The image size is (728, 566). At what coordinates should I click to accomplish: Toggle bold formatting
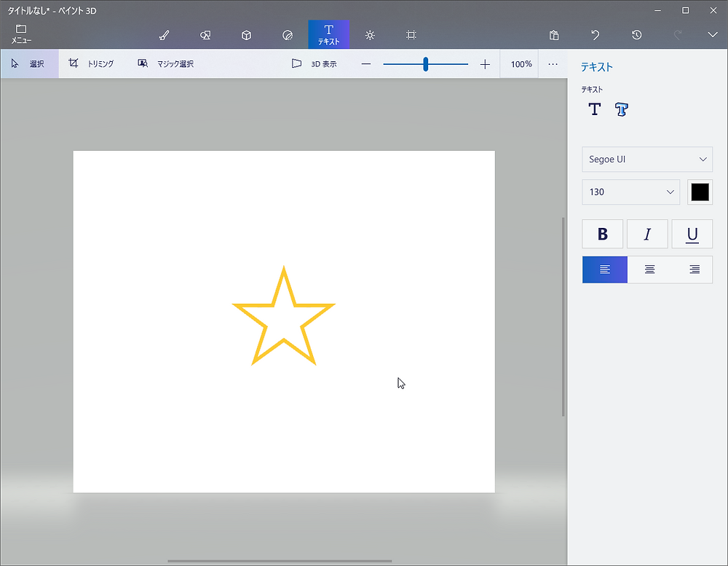tap(602, 234)
